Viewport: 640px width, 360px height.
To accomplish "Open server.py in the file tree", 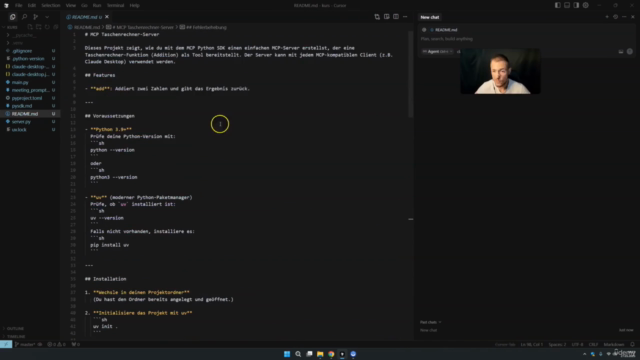I will click(x=21, y=122).
